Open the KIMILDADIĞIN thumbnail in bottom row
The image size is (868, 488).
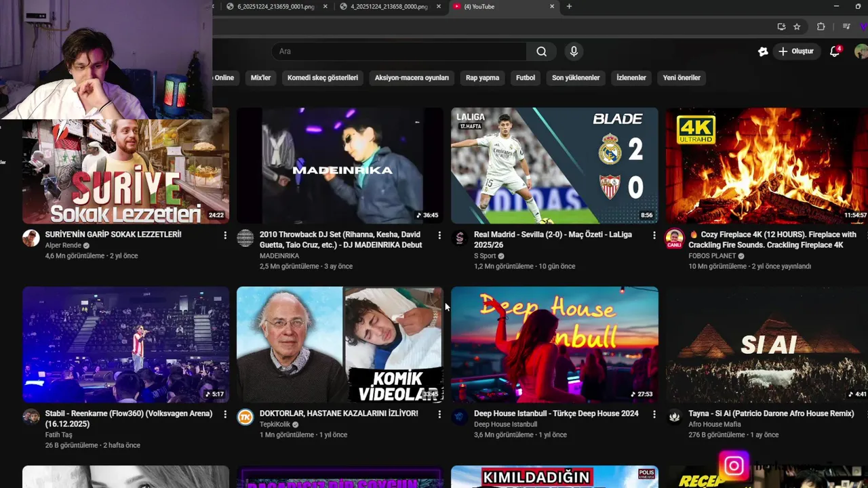(555, 477)
